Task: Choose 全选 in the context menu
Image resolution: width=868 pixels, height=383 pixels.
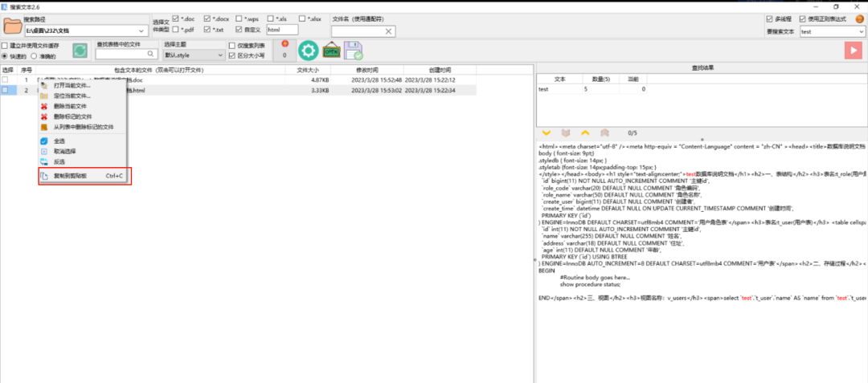Action: click(83, 141)
